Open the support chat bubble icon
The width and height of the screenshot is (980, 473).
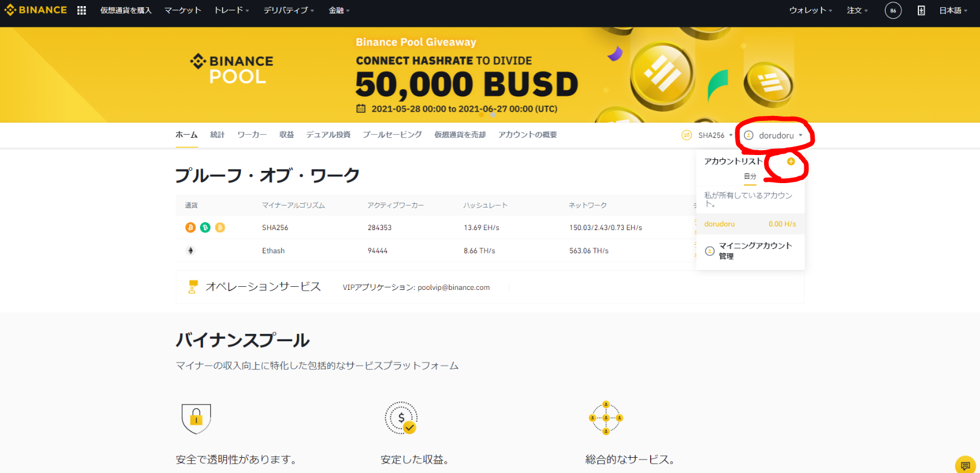pyautogui.click(x=965, y=465)
